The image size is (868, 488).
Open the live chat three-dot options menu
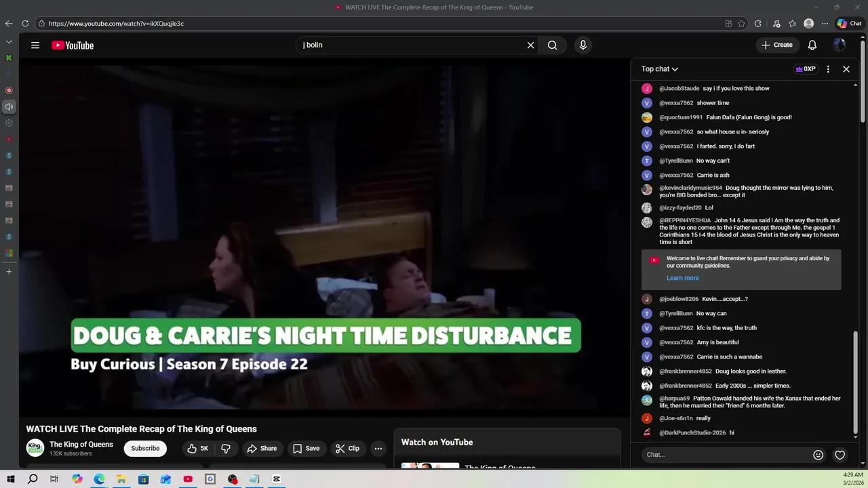coord(828,69)
